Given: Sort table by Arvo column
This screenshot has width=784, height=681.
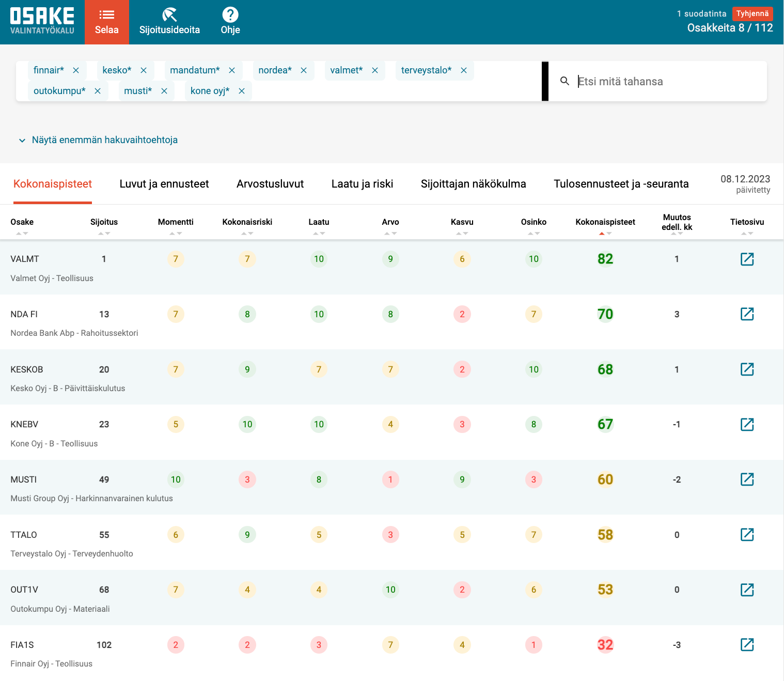Looking at the screenshot, I should click(x=390, y=222).
